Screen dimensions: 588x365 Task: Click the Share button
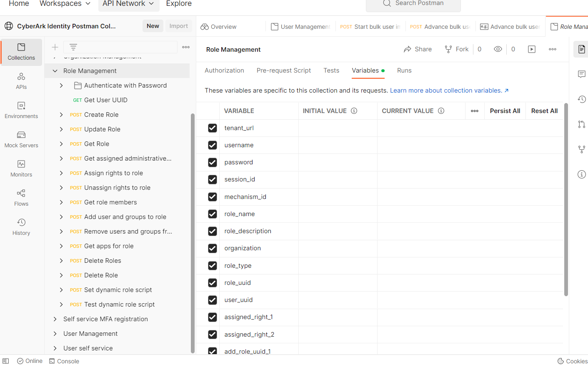click(x=418, y=49)
